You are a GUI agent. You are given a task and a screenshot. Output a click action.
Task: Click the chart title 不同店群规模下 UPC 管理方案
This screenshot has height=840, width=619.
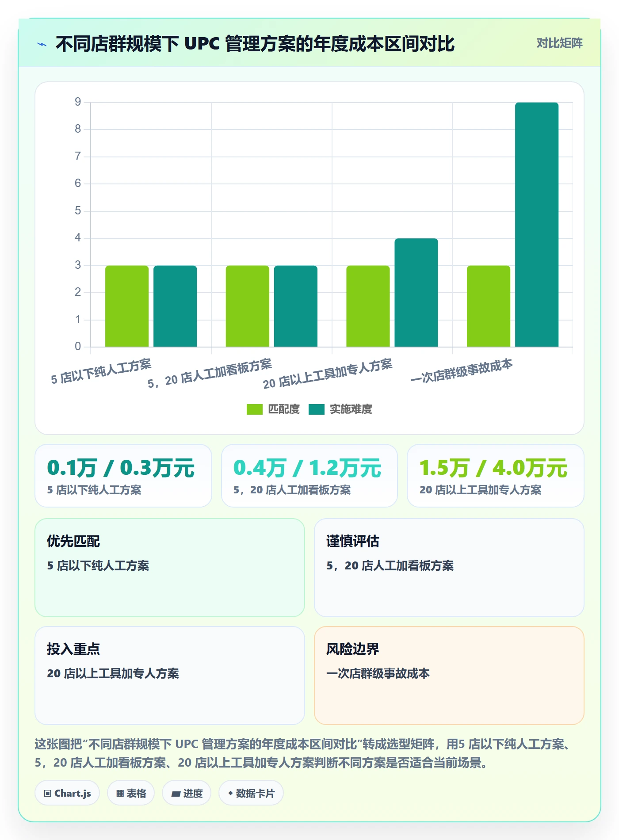pos(255,44)
